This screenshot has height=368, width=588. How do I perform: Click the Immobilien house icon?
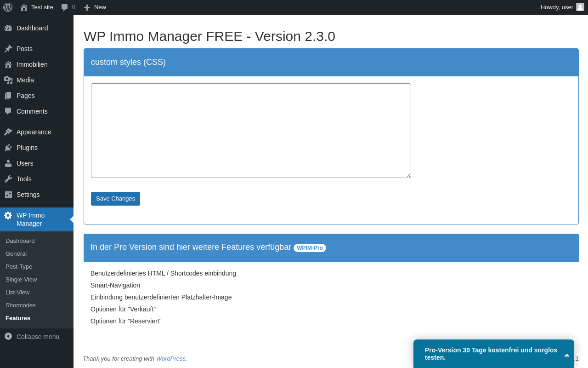(x=8, y=64)
